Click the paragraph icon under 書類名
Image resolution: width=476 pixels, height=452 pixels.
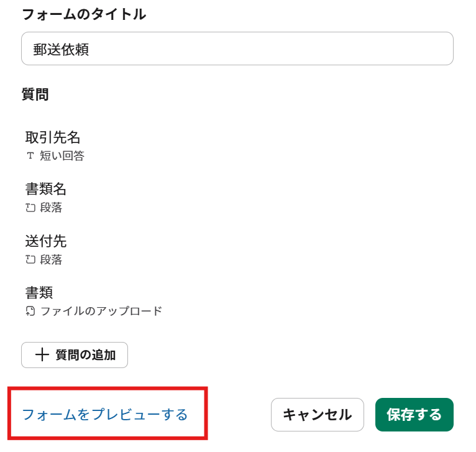(30, 208)
